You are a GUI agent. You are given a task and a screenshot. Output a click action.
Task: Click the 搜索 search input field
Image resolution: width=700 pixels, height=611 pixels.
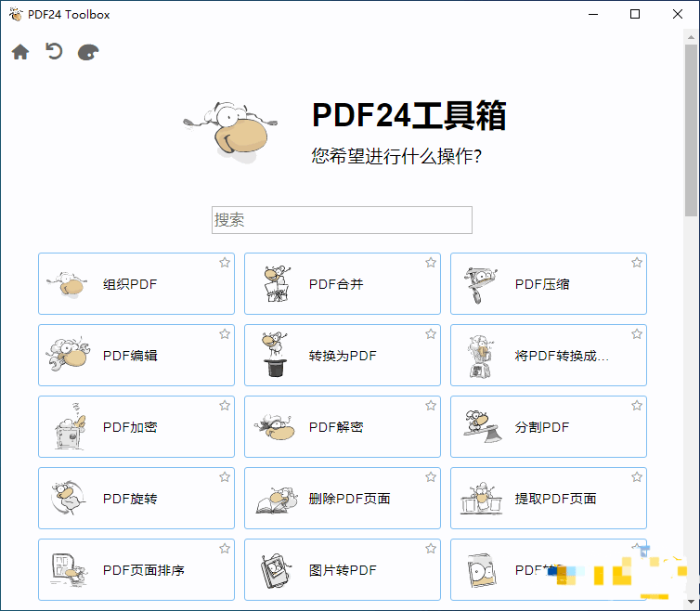342,220
